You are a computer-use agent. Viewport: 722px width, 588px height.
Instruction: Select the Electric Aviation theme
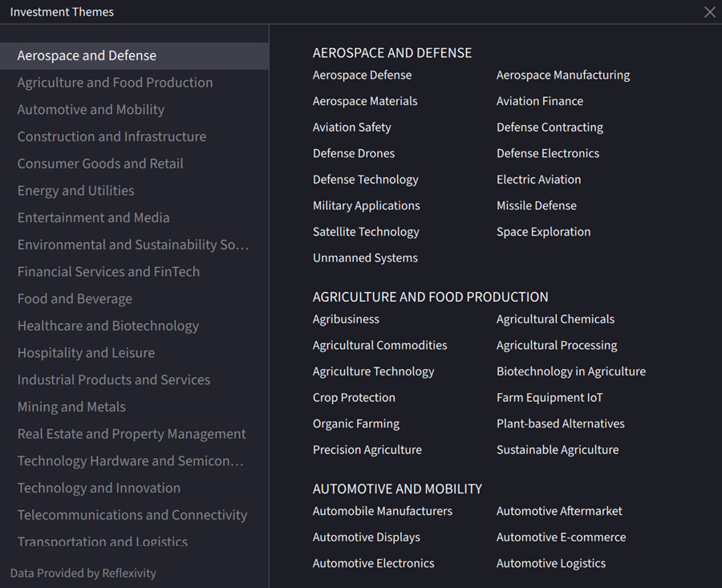(x=538, y=180)
